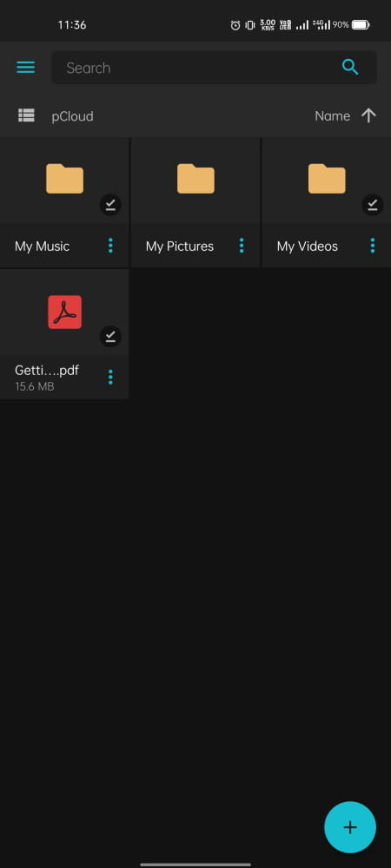The width and height of the screenshot is (391, 868).
Task: Open the hamburger navigation menu
Action: pyautogui.click(x=25, y=68)
